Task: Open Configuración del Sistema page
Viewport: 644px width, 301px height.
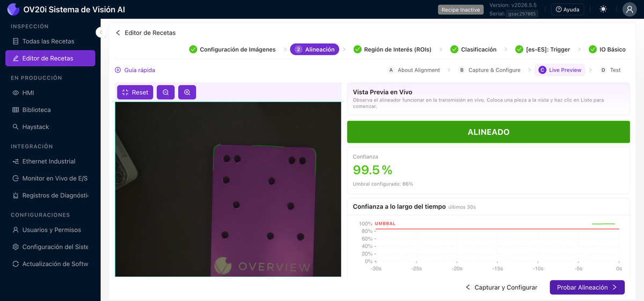Action: click(50, 247)
